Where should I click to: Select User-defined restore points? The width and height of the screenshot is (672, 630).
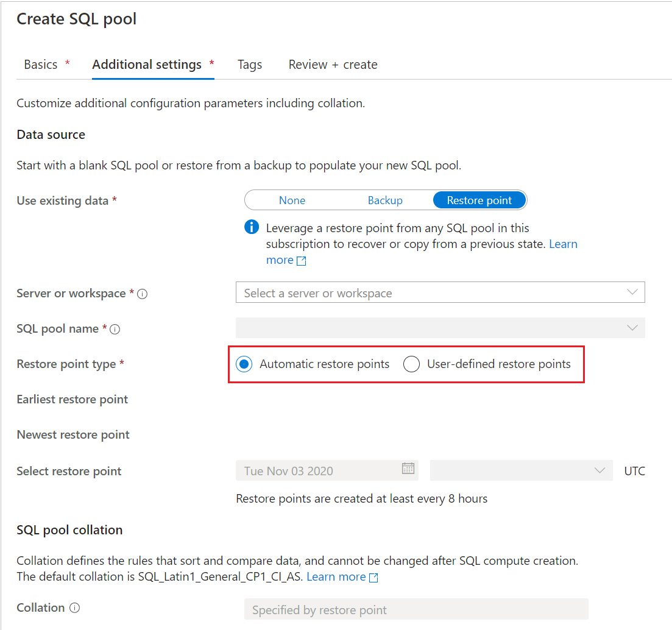(412, 364)
